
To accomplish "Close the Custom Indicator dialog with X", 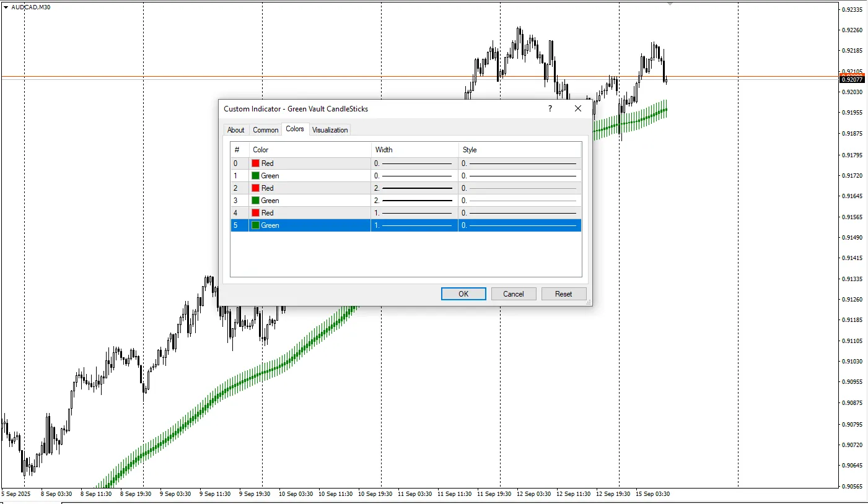I will point(578,108).
